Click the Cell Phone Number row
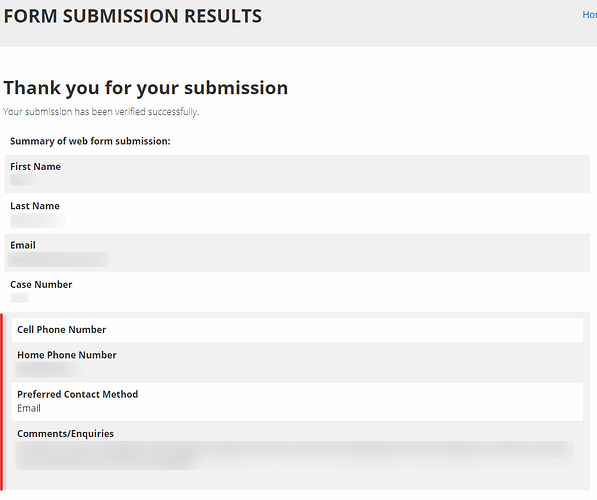597x500 pixels. (297, 330)
